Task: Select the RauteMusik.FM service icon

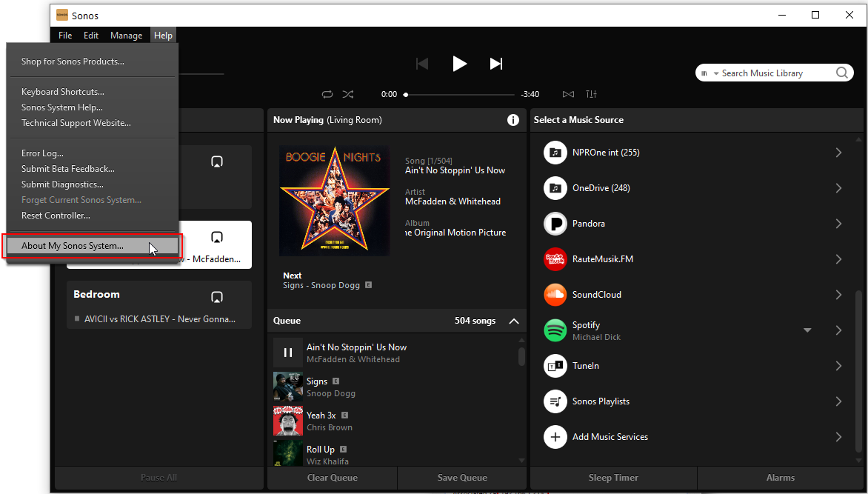Action: pyautogui.click(x=555, y=259)
